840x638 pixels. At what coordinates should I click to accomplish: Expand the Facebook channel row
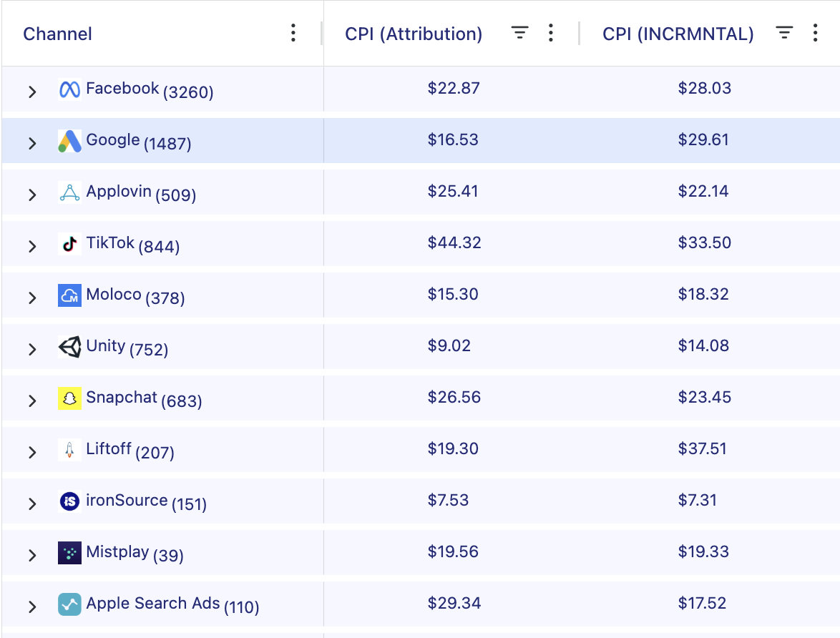coord(32,92)
